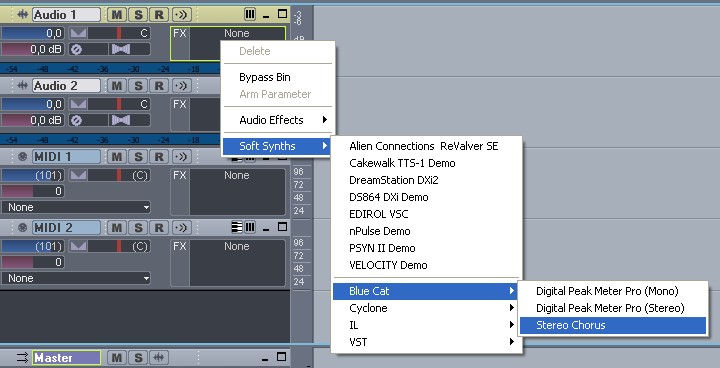Image resolution: width=720 pixels, height=368 pixels.
Task: Arm MIDI 1 for recording
Action: click(159, 157)
